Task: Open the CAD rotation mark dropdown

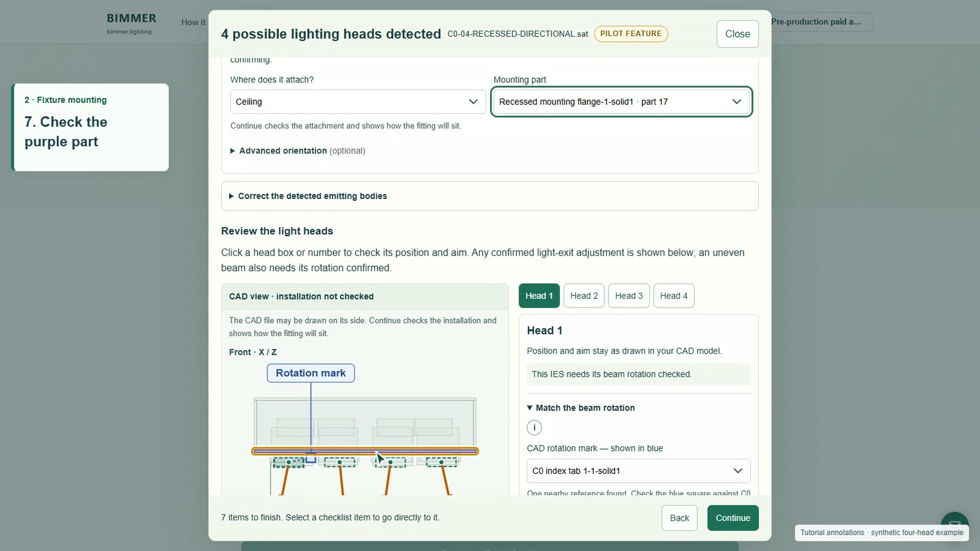Action: coord(639,471)
